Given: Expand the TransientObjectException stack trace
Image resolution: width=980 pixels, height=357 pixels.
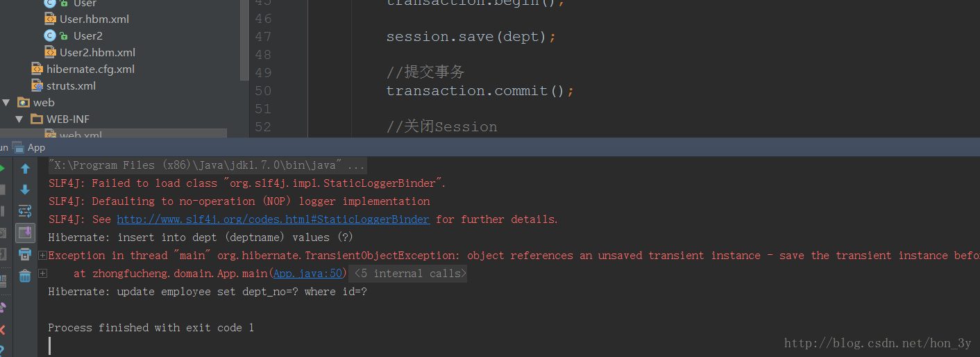Looking at the screenshot, I should tap(43, 255).
